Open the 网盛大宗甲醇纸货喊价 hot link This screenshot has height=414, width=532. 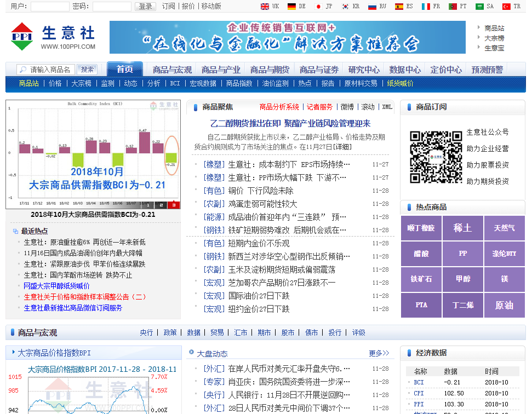tap(56, 286)
